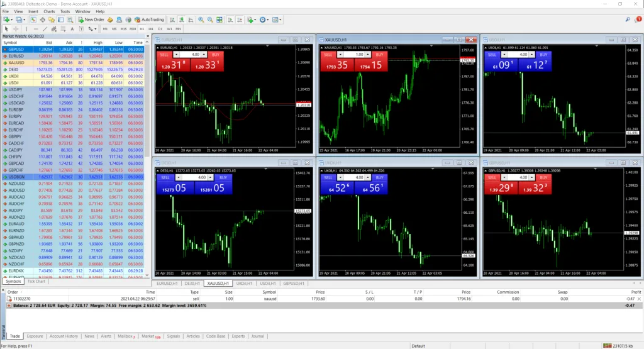Click the zoom out magnifier icon

tap(209, 19)
